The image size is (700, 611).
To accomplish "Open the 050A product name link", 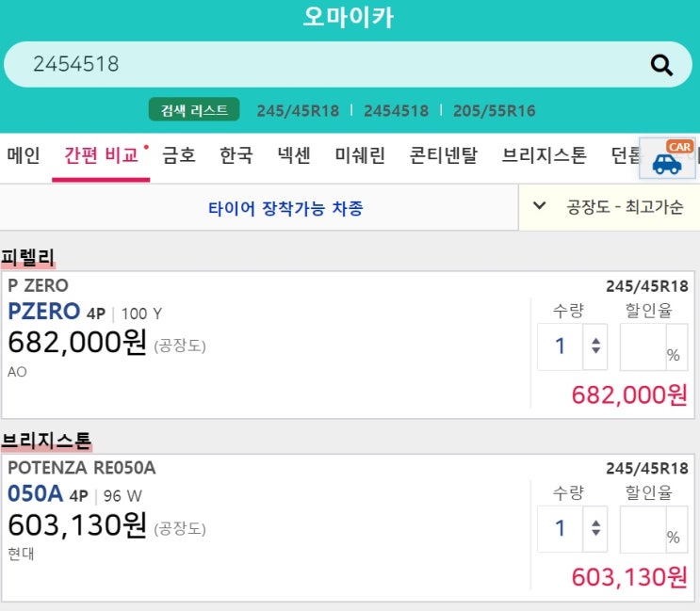I will tap(36, 494).
